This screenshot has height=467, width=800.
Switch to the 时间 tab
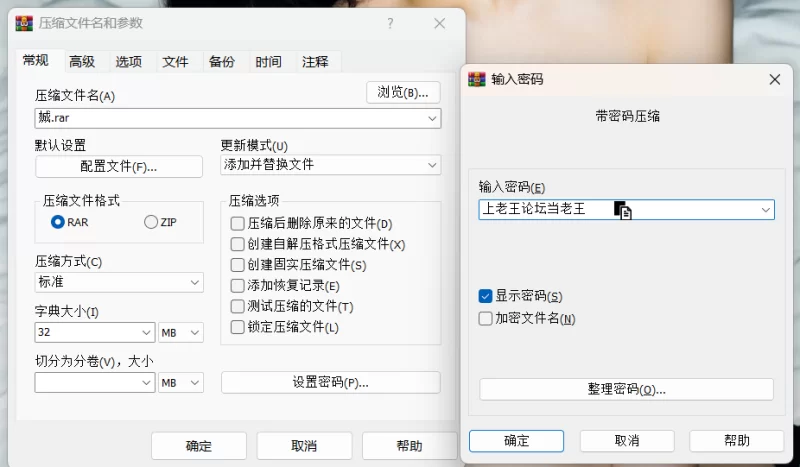pos(268,62)
